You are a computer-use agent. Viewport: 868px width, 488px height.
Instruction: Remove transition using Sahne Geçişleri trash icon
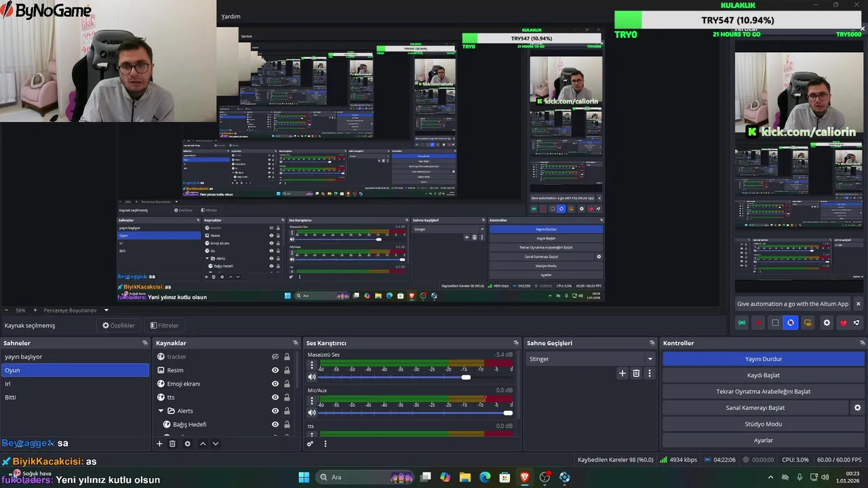point(636,373)
